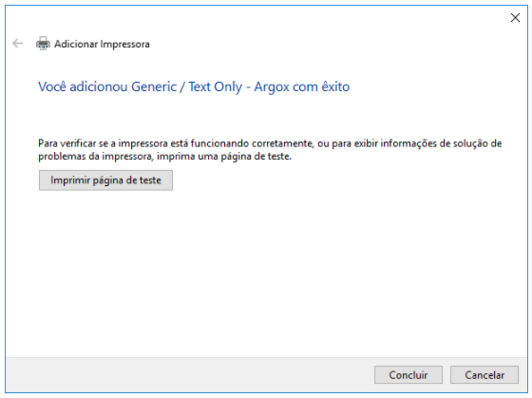The image size is (532, 398).
Task: Click the text imprima uma página de teste
Action: (x=224, y=157)
